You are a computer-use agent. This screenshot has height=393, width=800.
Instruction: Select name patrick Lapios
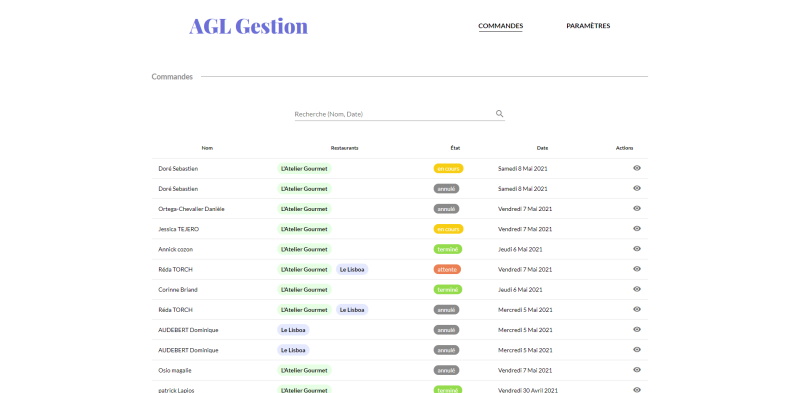[176, 390]
